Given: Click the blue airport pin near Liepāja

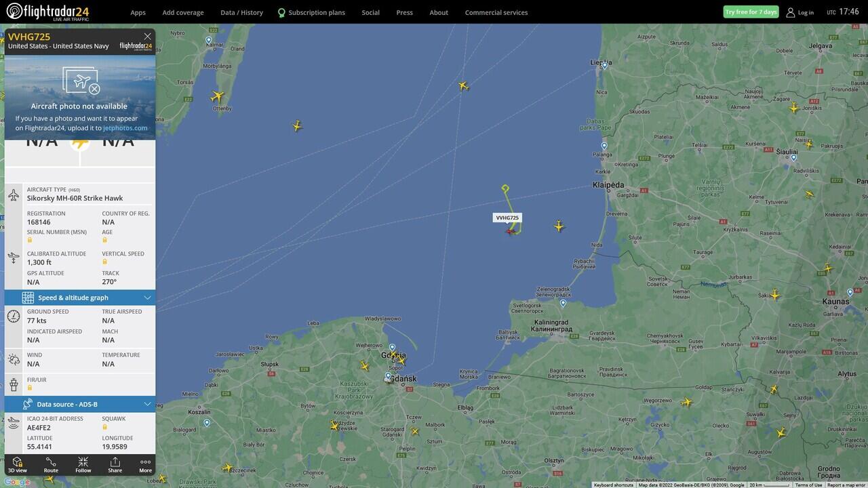Looking at the screenshot, I should coord(605,66).
